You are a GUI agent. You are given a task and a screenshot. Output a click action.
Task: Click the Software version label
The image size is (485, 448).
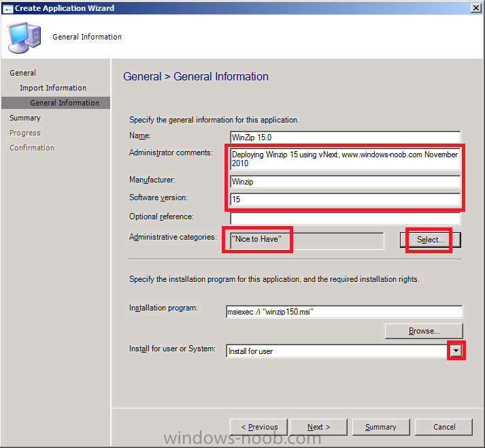(158, 197)
